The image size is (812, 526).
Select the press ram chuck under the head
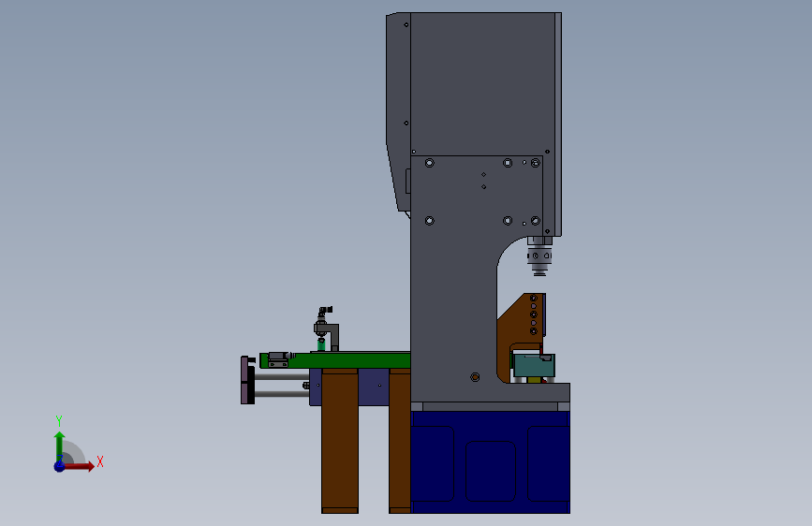pyautogui.click(x=539, y=256)
